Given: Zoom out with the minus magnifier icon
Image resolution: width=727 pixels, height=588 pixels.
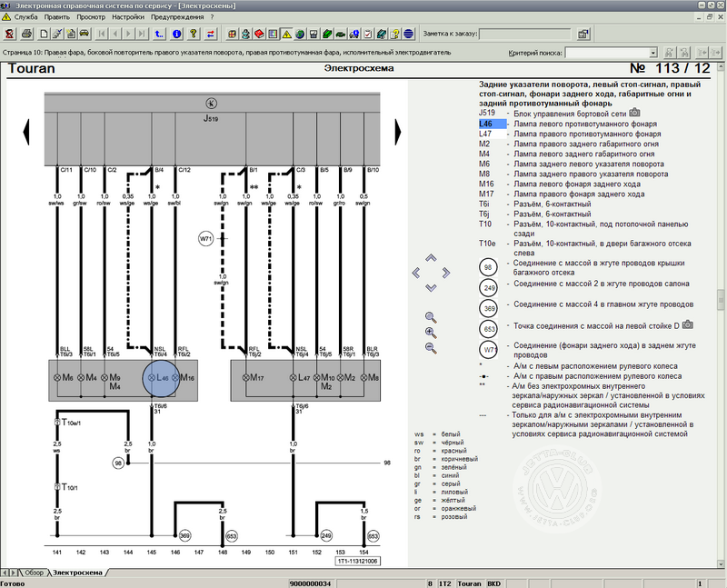Looking at the screenshot, I should [x=431, y=348].
